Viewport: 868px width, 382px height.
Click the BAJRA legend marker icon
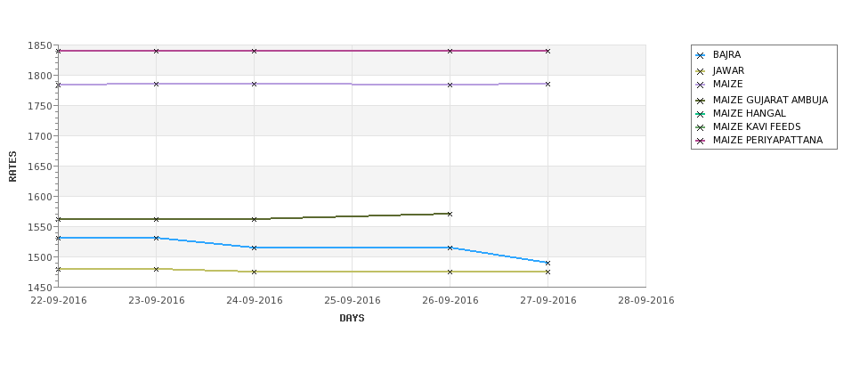(701, 55)
